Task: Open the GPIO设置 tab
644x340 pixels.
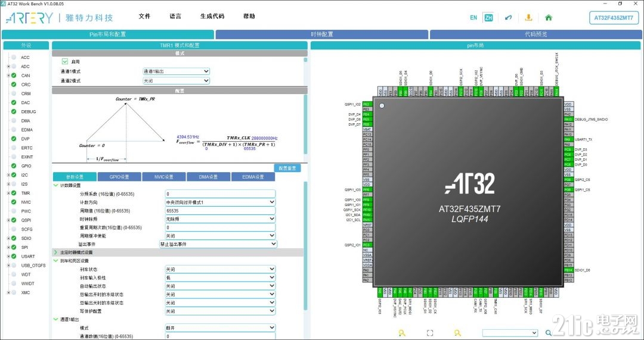Action: [x=119, y=177]
